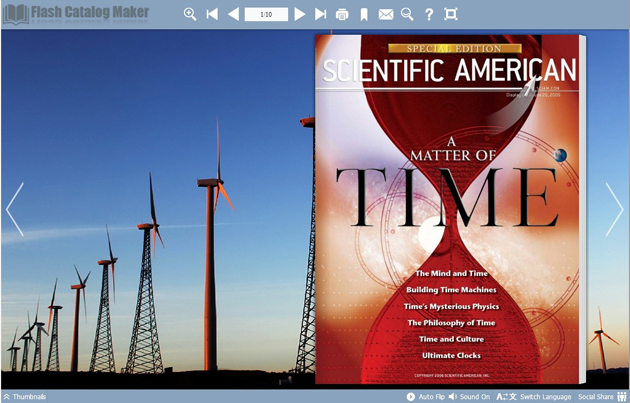Open Switch Language option

pos(534,397)
